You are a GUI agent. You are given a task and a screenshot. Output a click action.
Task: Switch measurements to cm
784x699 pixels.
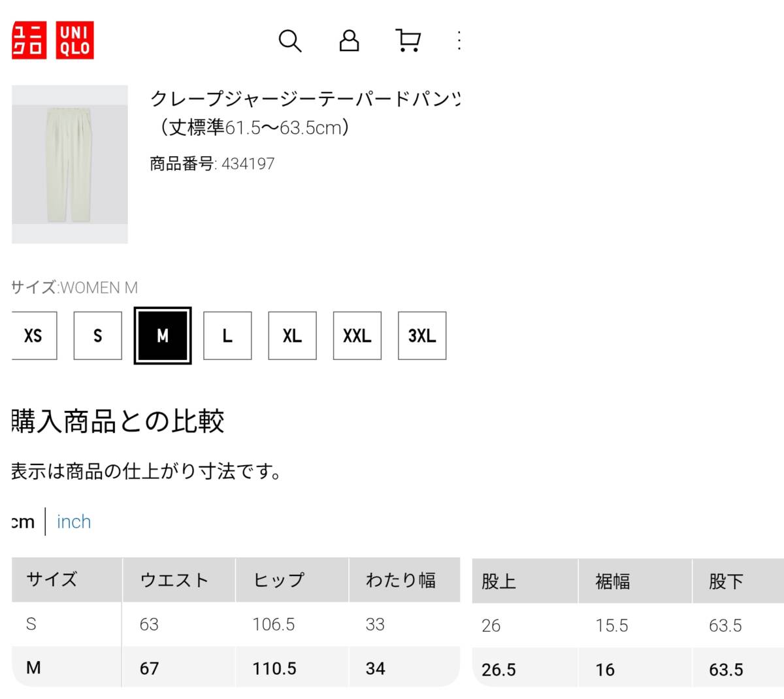(x=24, y=521)
